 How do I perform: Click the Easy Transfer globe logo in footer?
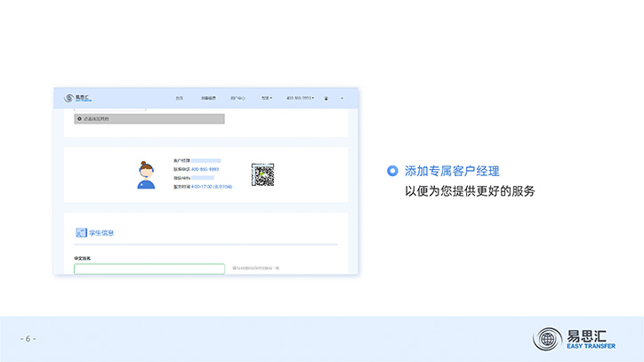tap(548, 339)
